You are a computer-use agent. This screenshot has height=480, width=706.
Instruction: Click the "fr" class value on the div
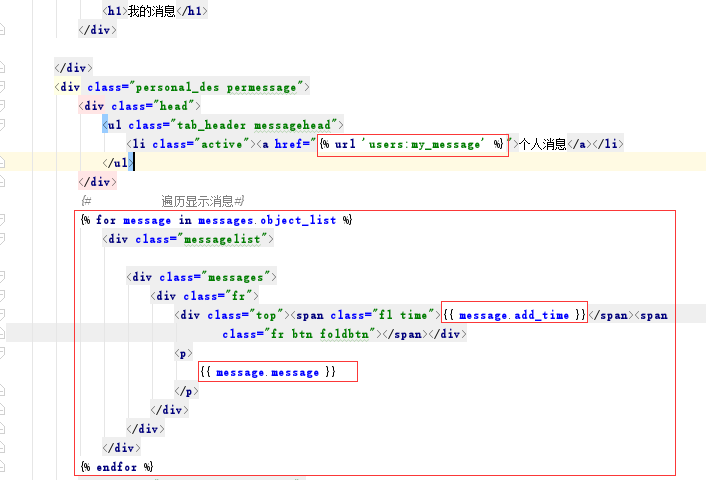pos(239,295)
